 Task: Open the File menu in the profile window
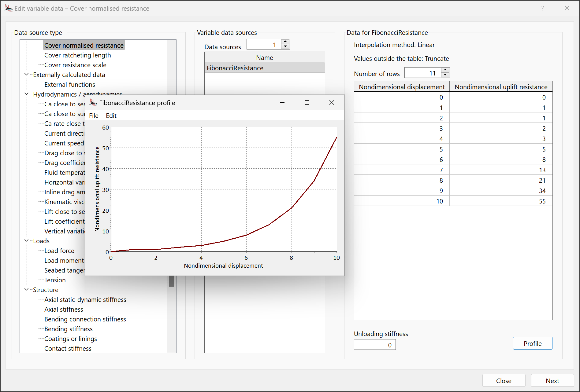pos(94,115)
